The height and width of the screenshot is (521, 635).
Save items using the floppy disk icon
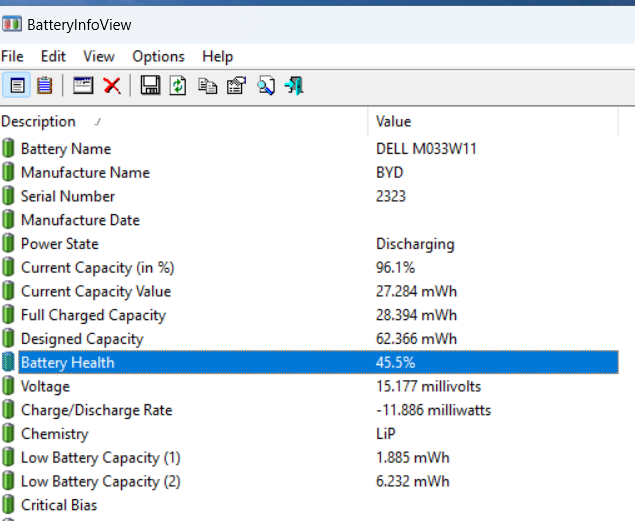(150, 85)
